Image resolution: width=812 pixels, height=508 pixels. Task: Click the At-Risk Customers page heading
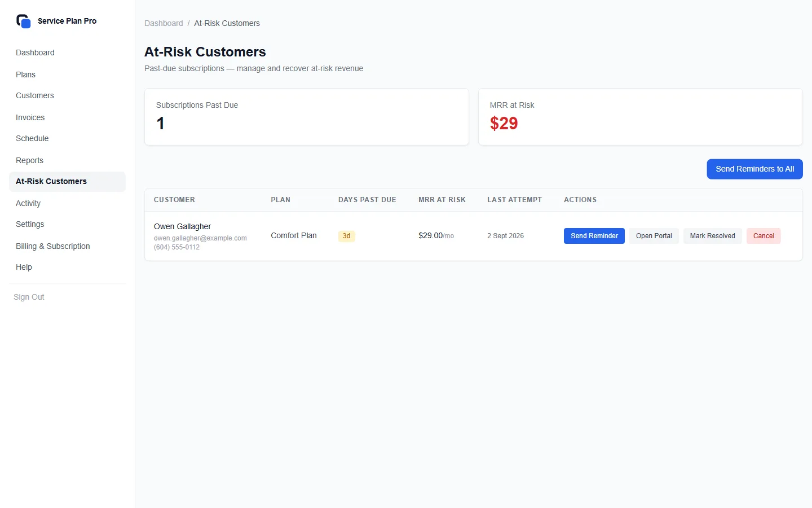pyautogui.click(x=205, y=52)
